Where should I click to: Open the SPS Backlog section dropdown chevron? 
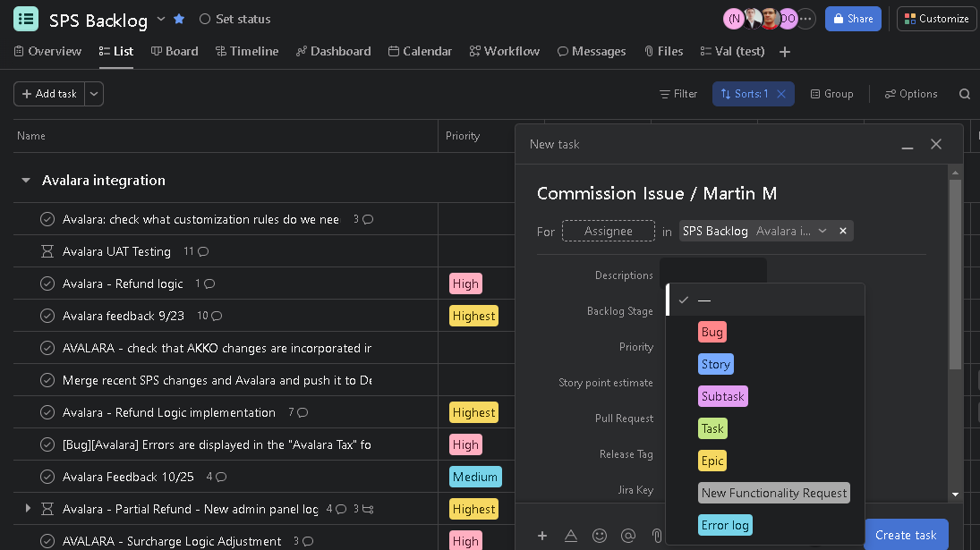pos(822,231)
